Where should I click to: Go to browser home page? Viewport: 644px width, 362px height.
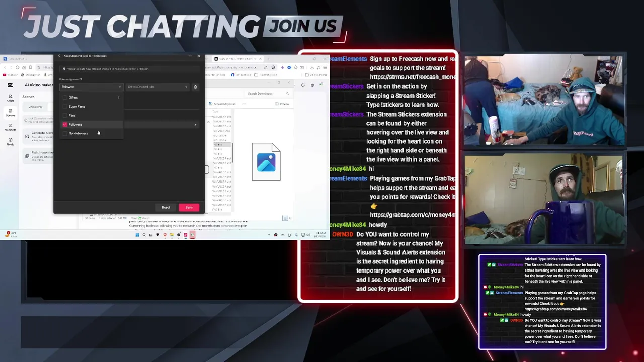(24, 67)
